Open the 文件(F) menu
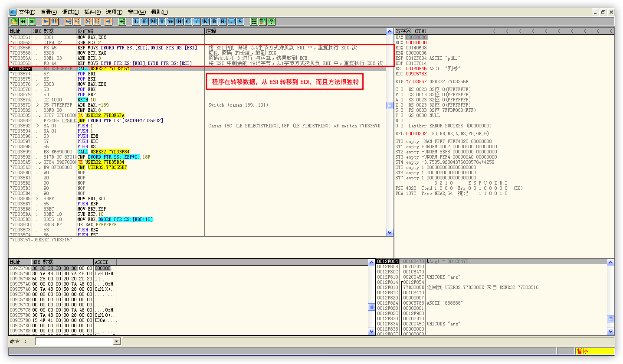This screenshot has height=364, width=623. 27,12
